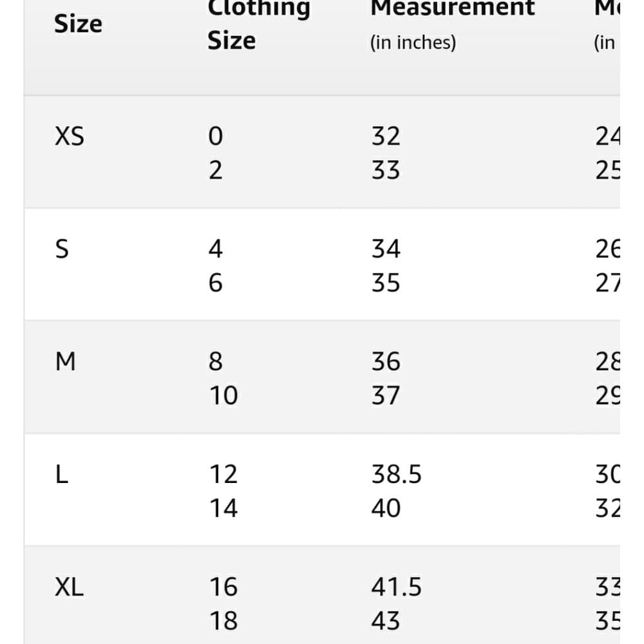Click the Measurement (in inches) header

click(453, 26)
